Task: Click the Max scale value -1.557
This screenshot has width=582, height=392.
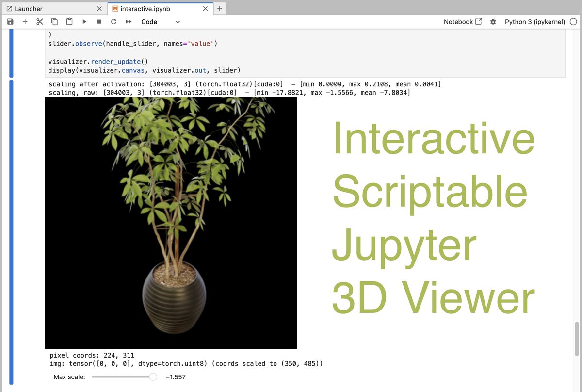Action: click(x=176, y=377)
